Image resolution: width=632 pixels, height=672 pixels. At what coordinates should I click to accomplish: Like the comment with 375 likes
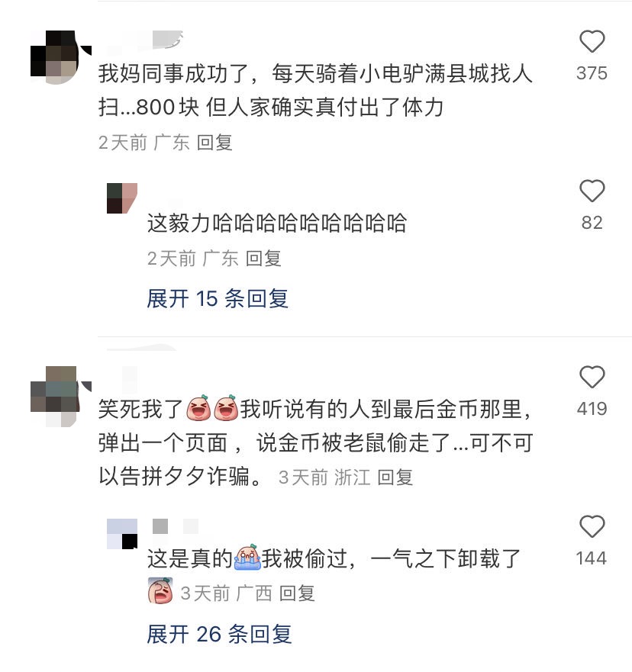point(592,42)
